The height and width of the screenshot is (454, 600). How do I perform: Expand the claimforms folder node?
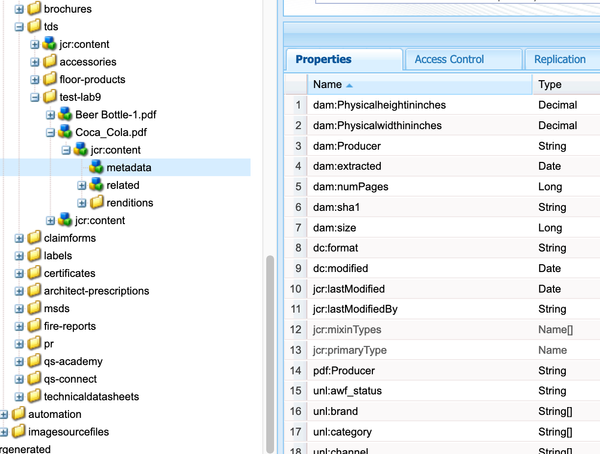(x=20, y=238)
